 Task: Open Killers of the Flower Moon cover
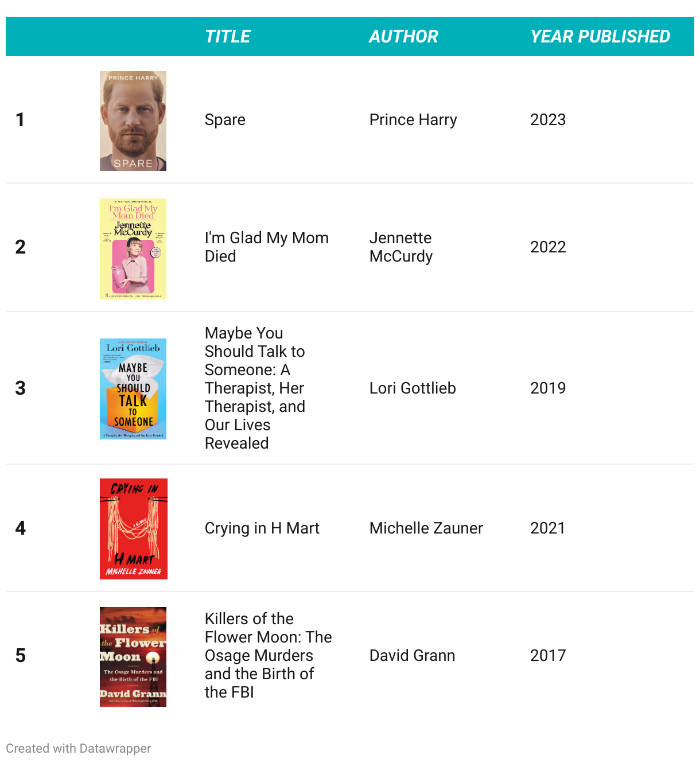(x=133, y=657)
